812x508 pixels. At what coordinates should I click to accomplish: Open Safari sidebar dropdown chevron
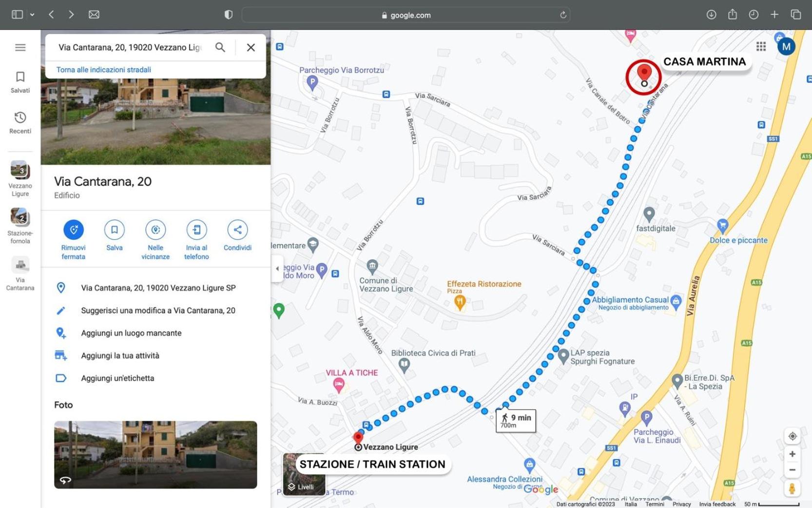click(32, 15)
